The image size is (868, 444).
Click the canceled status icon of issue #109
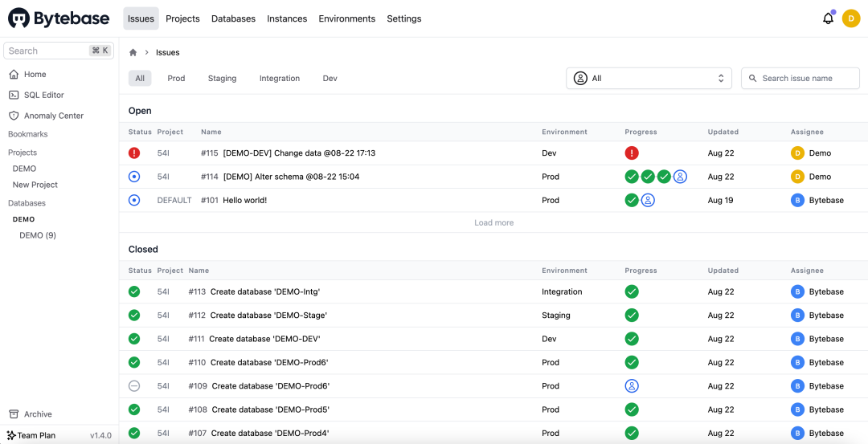click(x=134, y=386)
